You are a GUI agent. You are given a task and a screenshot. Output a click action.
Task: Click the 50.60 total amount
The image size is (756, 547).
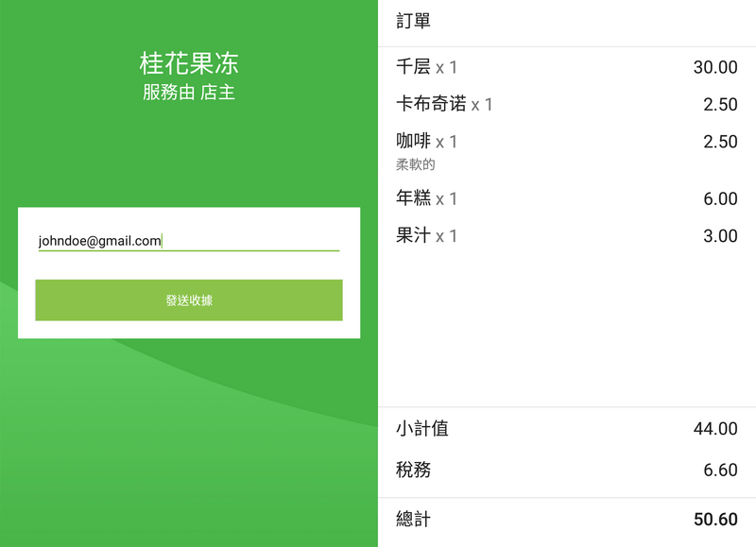tap(717, 520)
